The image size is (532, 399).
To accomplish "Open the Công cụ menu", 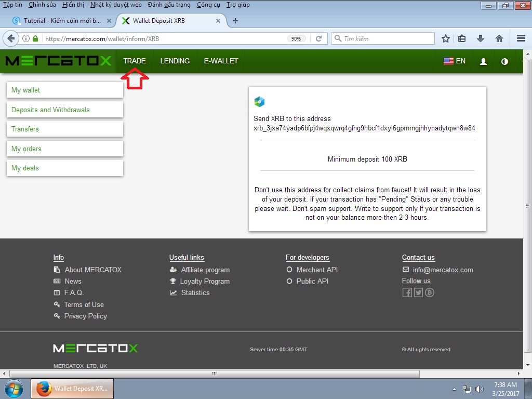I will [208, 5].
